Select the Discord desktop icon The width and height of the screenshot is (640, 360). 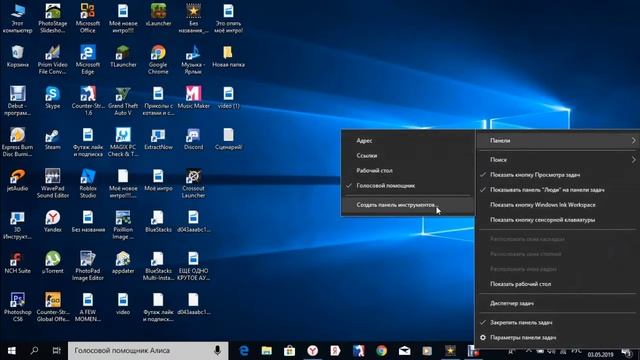coord(193,138)
